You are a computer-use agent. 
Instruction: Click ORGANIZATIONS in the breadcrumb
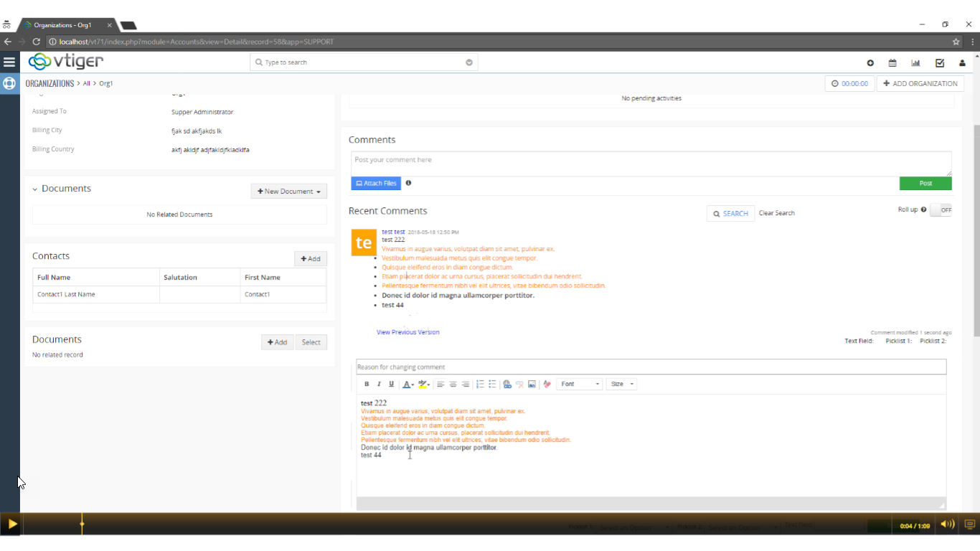(50, 83)
